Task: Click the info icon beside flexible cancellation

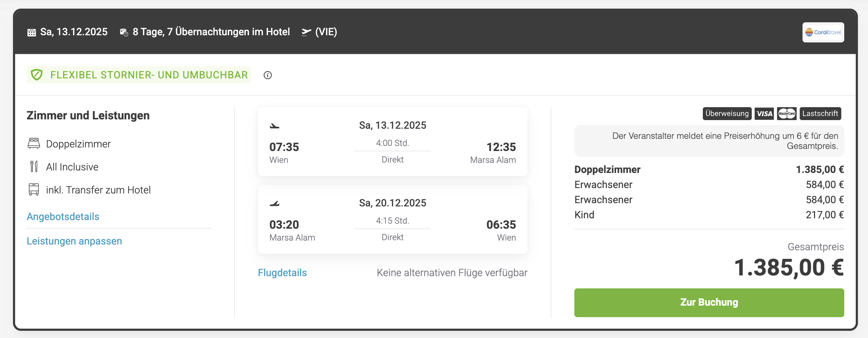Action: (267, 75)
